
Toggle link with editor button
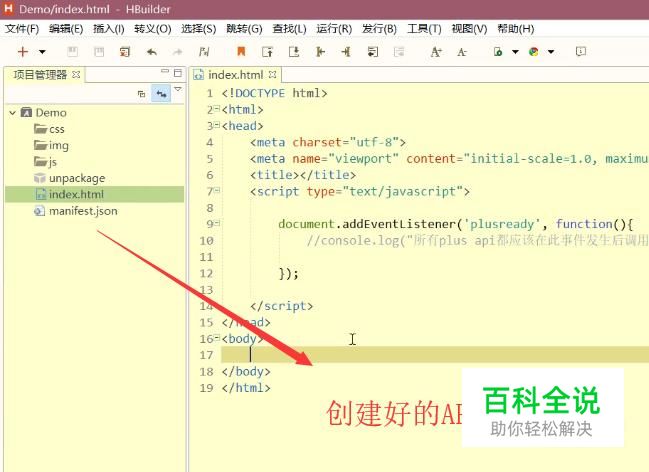[161, 94]
